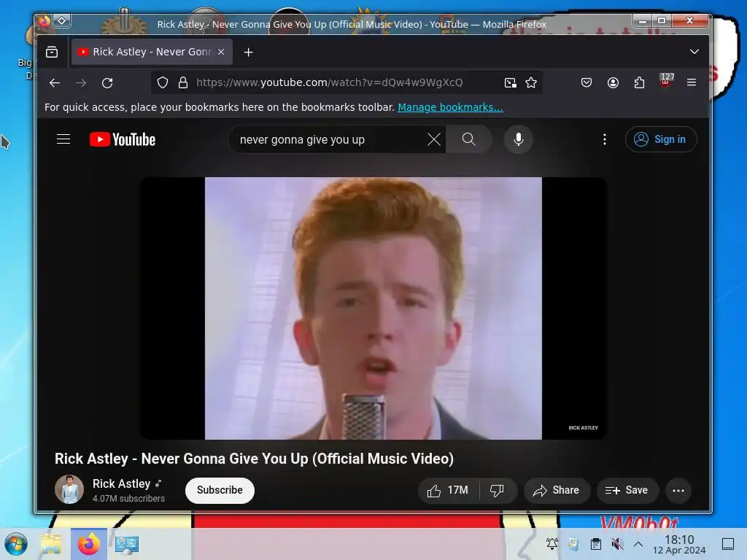The width and height of the screenshot is (747, 560).
Task: Click the Sign in button
Action: (661, 139)
